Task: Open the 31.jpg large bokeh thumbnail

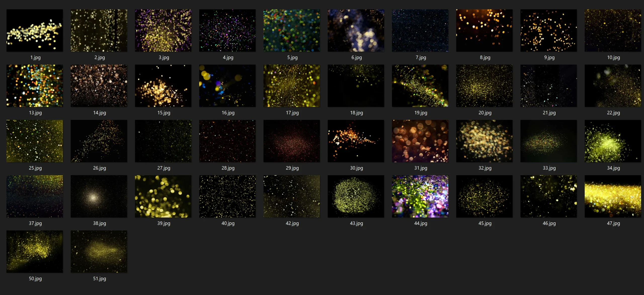Action: [x=420, y=141]
